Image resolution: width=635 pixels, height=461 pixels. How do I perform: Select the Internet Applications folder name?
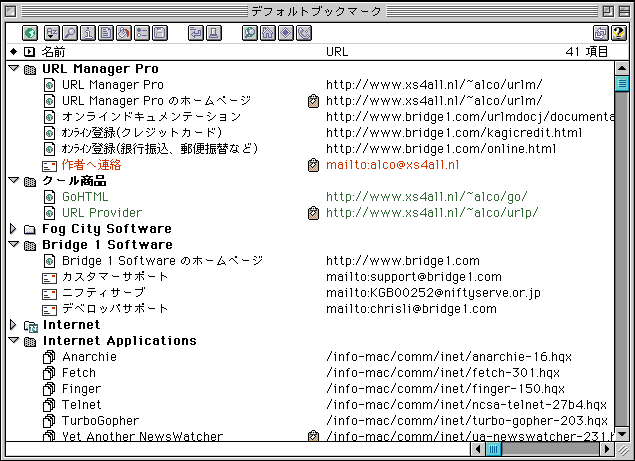tap(119, 341)
